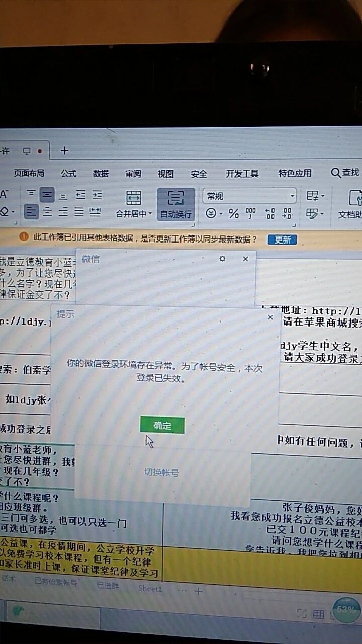Click cell text 请在苹果商城搜索

click(x=322, y=323)
